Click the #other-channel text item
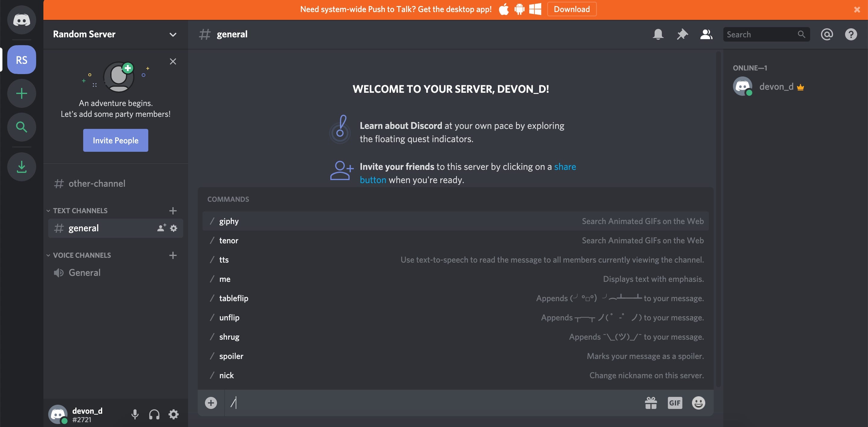This screenshot has height=427, width=868. click(x=97, y=184)
